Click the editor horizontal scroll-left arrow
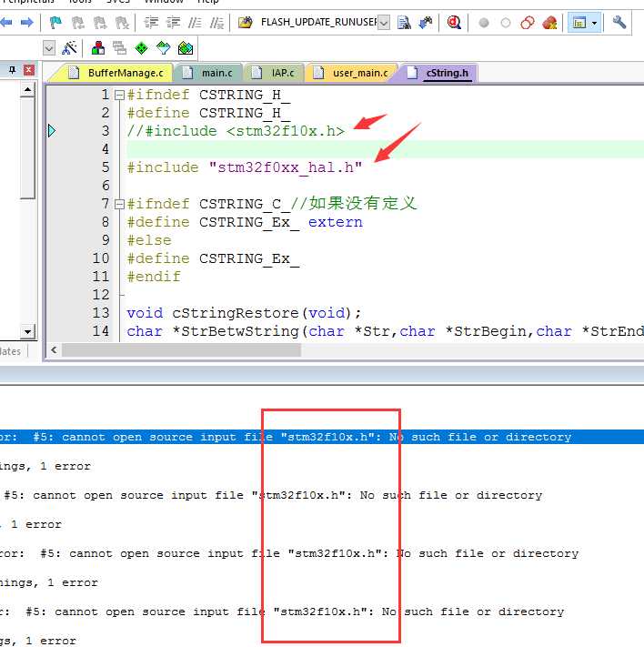 pos(54,350)
